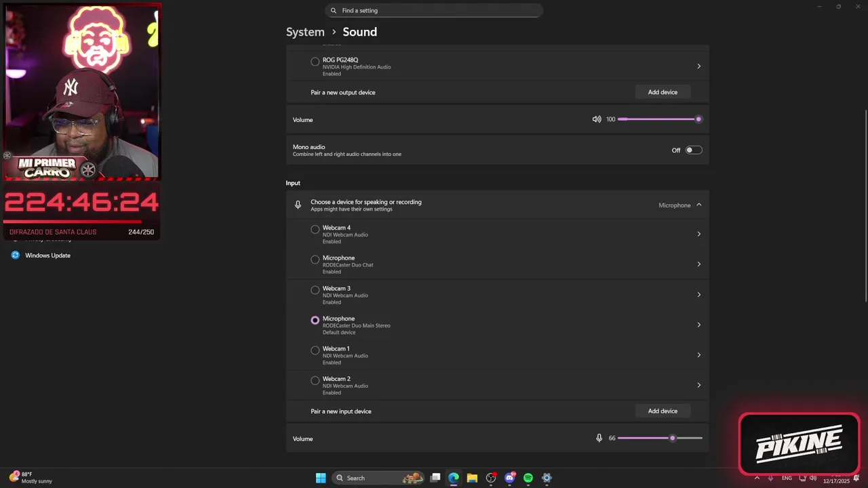Click the microphone icon beside input volume
868x488 pixels.
pos(599,439)
